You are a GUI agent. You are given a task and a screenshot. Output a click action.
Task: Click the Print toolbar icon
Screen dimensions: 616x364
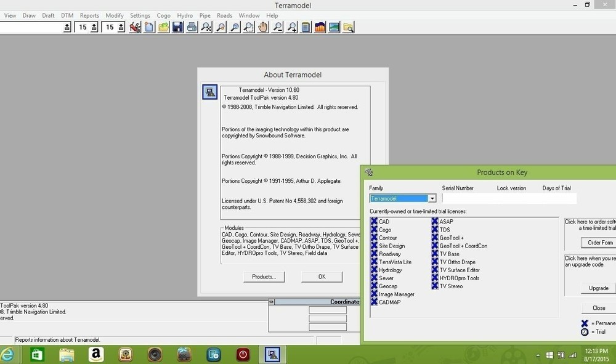pyautogui.click(x=192, y=27)
